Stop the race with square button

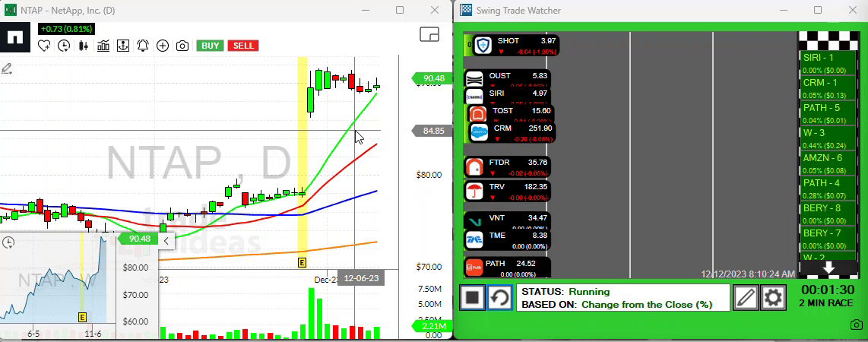tap(472, 298)
